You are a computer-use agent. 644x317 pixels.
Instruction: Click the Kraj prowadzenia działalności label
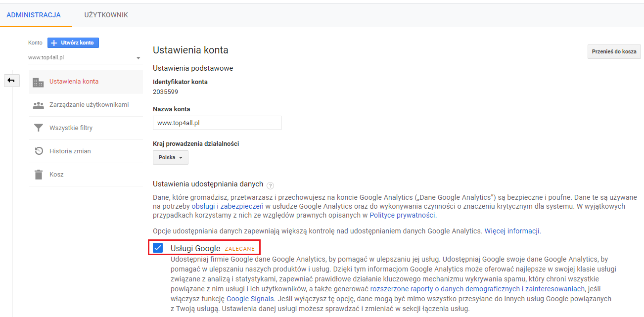click(196, 143)
